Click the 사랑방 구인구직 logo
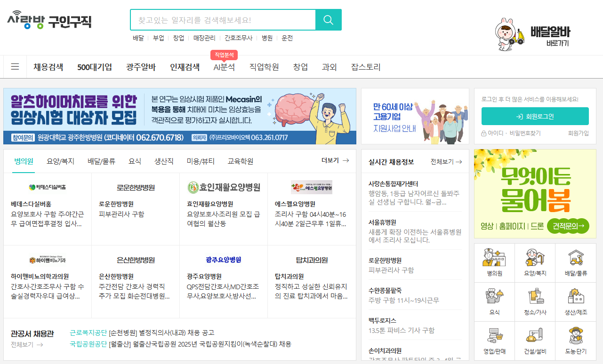This screenshot has height=364, width=603. [49, 20]
